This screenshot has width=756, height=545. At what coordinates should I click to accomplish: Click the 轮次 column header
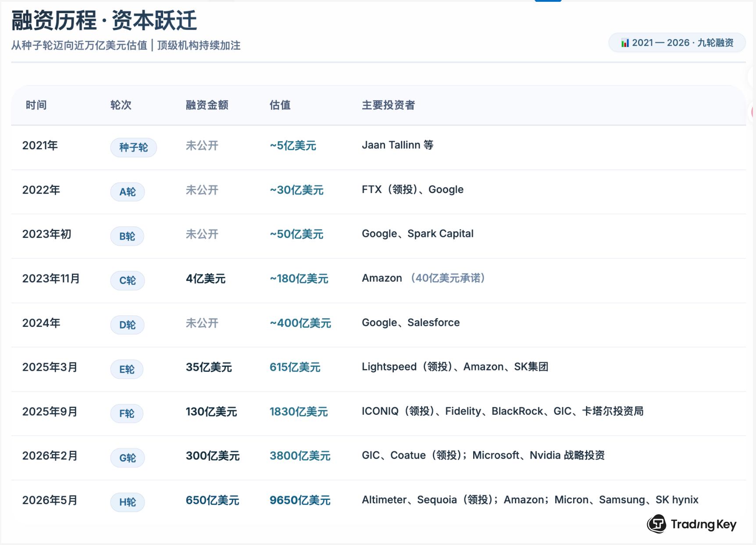tap(121, 105)
